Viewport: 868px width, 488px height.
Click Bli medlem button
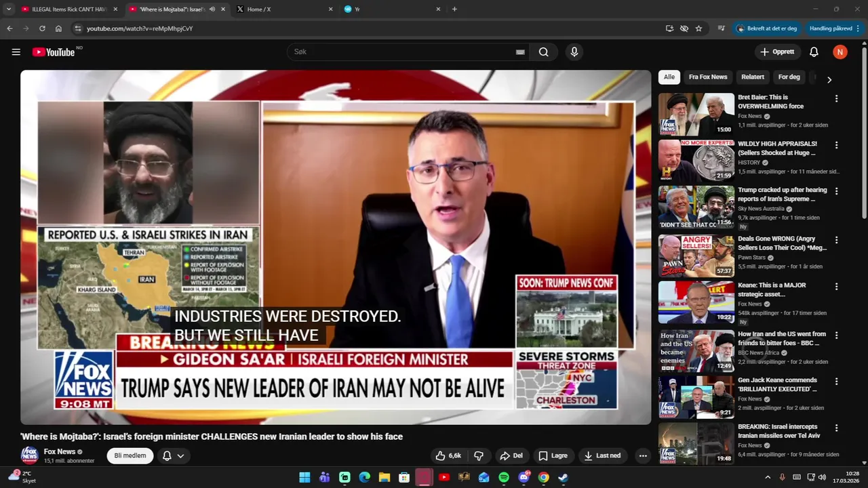pyautogui.click(x=130, y=456)
